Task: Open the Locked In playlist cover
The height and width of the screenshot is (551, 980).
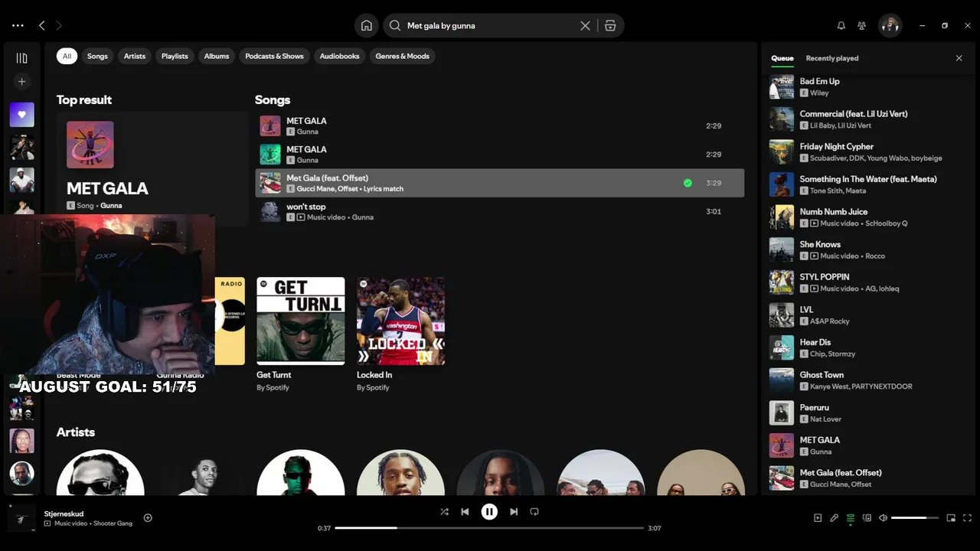Action: tap(400, 321)
